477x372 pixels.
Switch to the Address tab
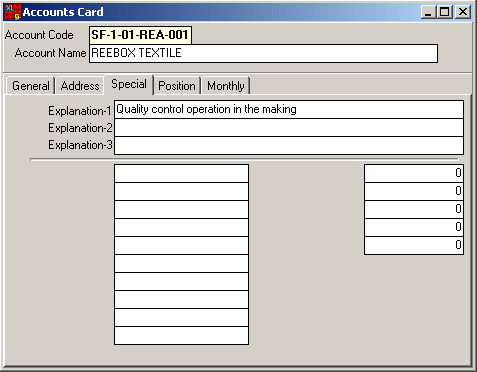(80, 86)
